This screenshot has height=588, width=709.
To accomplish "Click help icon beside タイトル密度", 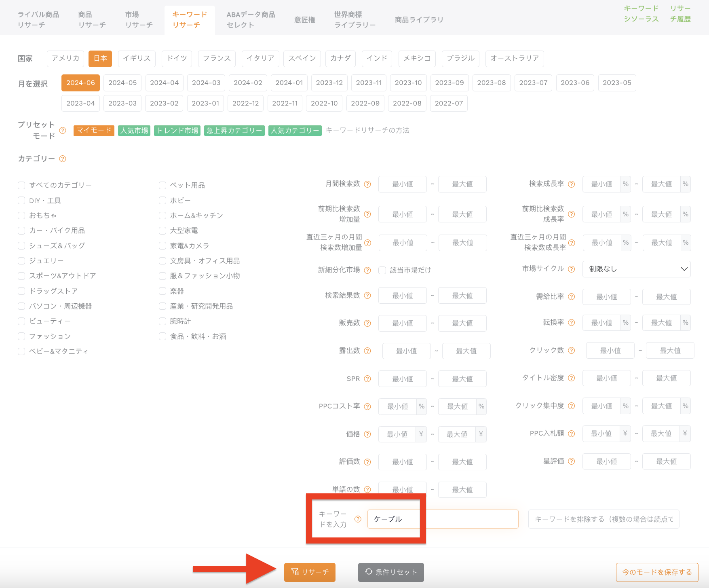I will [x=572, y=378].
